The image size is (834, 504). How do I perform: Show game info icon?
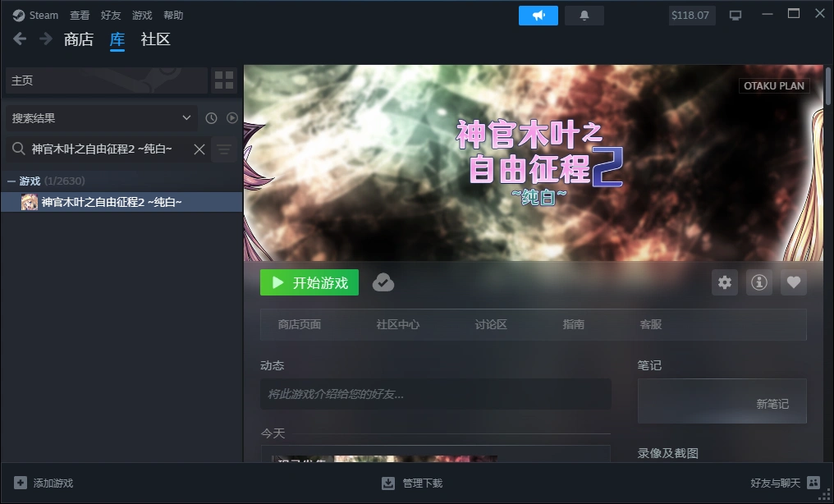[x=759, y=282]
